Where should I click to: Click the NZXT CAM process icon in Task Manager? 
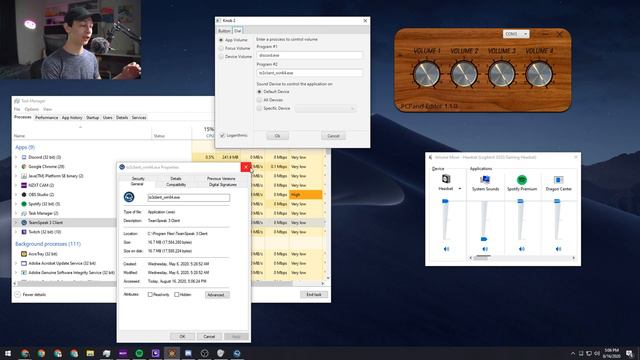pyautogui.click(x=24, y=185)
